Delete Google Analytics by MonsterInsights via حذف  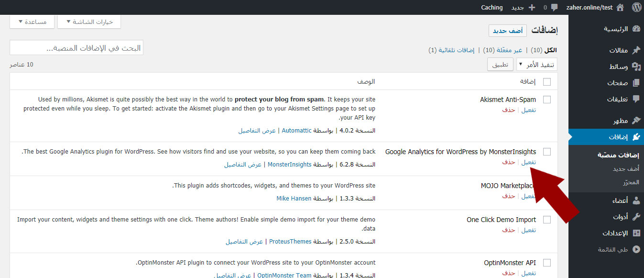[x=509, y=162]
